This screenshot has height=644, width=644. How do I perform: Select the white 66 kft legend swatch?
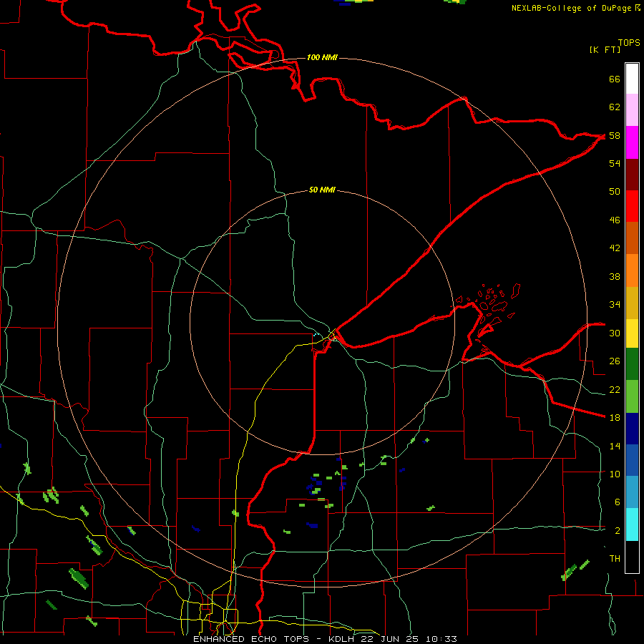tap(632, 79)
